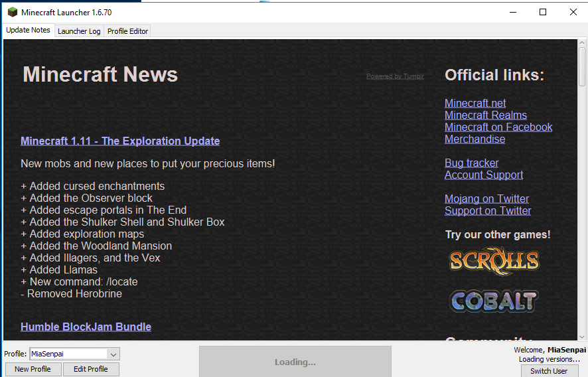Image resolution: width=588 pixels, height=377 pixels.
Task: Open Mojang on Twitter link
Action: (487, 198)
